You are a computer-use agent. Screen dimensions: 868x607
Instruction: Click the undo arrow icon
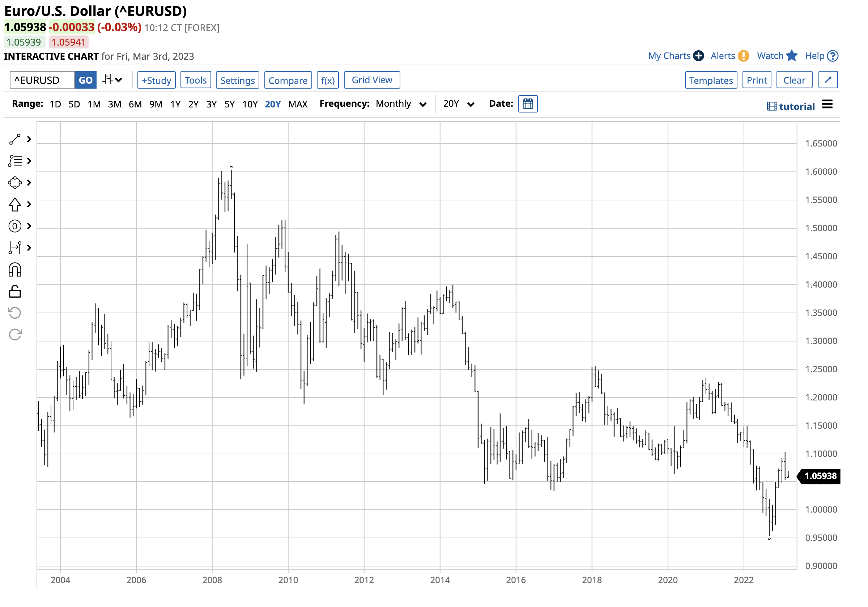pos(15,313)
